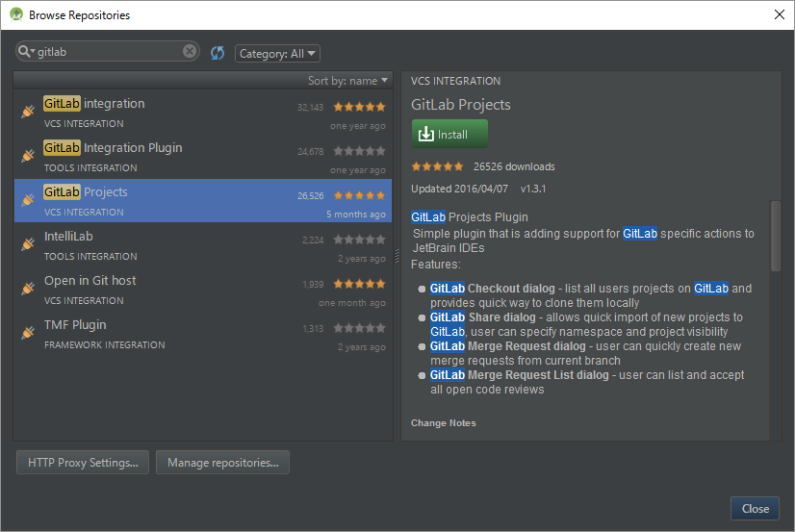Screen dimensions: 795x532
Task: Click the star rating in the GitLab Projects row
Action: pos(359,195)
